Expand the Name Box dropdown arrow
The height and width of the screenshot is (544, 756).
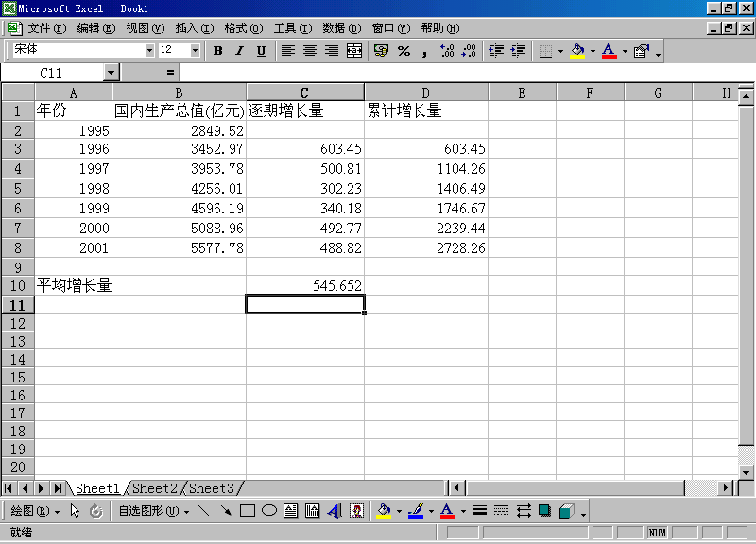point(112,73)
